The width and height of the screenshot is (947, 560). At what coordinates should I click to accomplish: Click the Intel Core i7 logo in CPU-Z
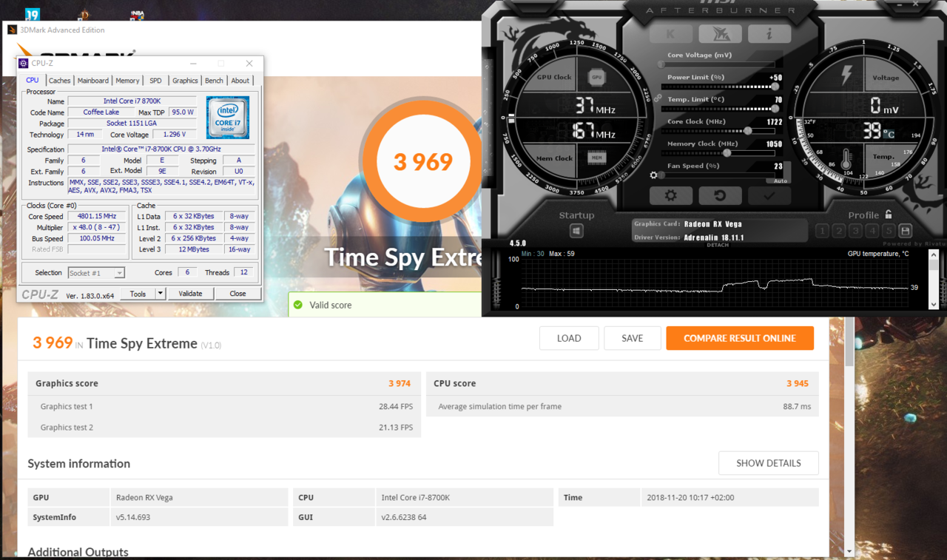tap(228, 118)
